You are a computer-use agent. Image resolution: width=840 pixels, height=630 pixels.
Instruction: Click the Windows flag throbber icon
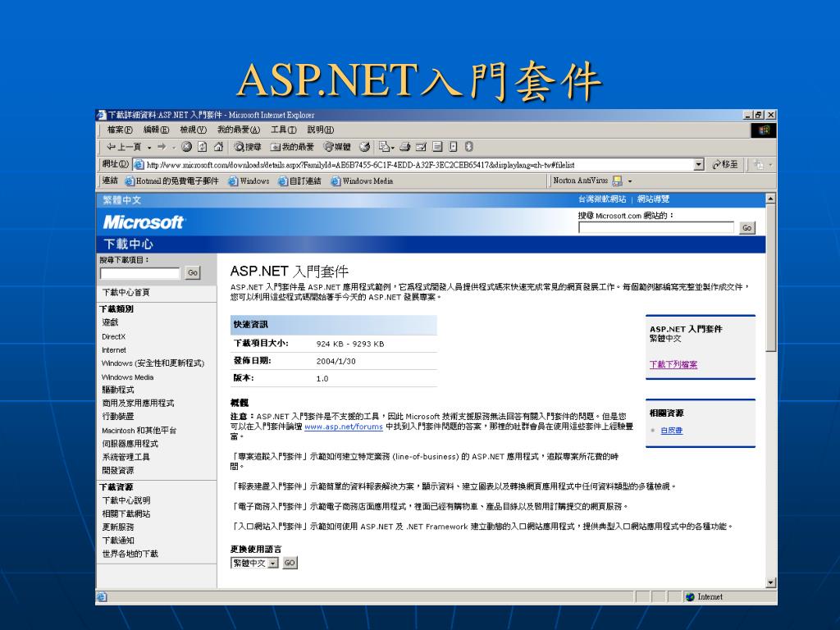tap(764, 130)
